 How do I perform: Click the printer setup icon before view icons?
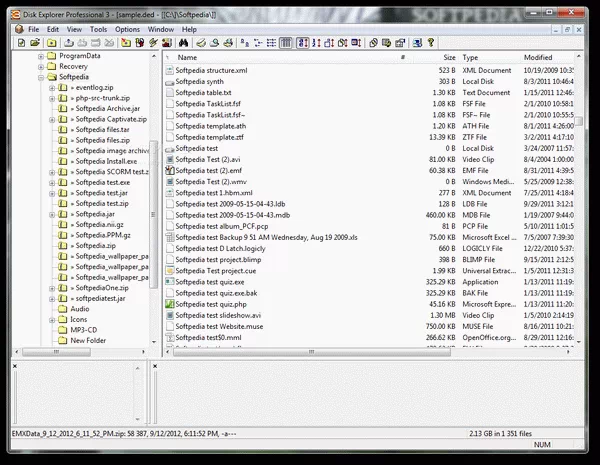[x=228, y=43]
